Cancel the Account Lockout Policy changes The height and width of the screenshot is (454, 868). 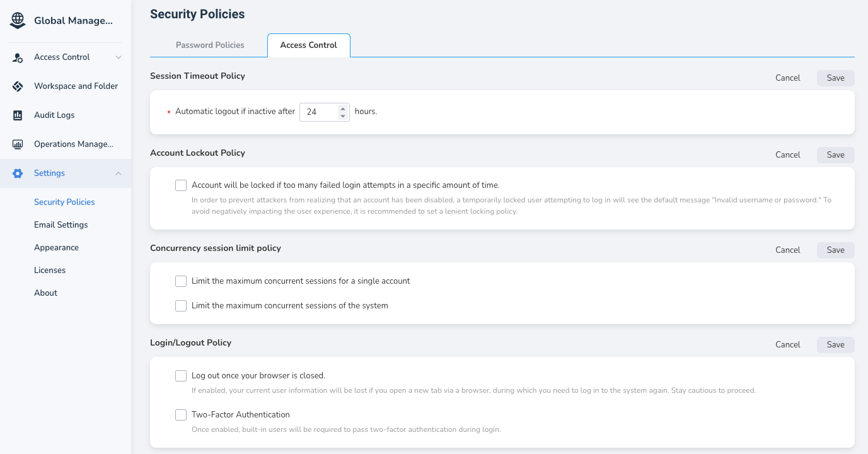[x=787, y=155]
